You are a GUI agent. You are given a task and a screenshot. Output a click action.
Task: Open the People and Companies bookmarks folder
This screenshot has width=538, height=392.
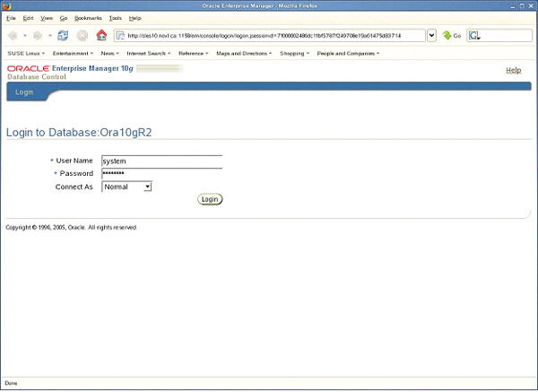(348, 54)
